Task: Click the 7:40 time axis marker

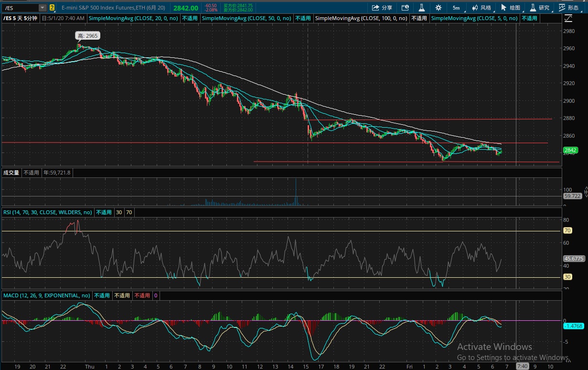Action: coord(523,366)
